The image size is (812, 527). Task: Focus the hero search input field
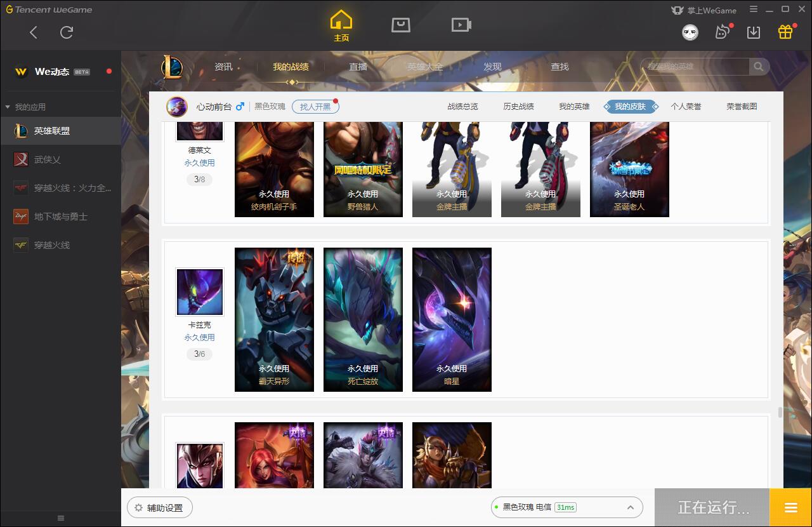[696, 67]
